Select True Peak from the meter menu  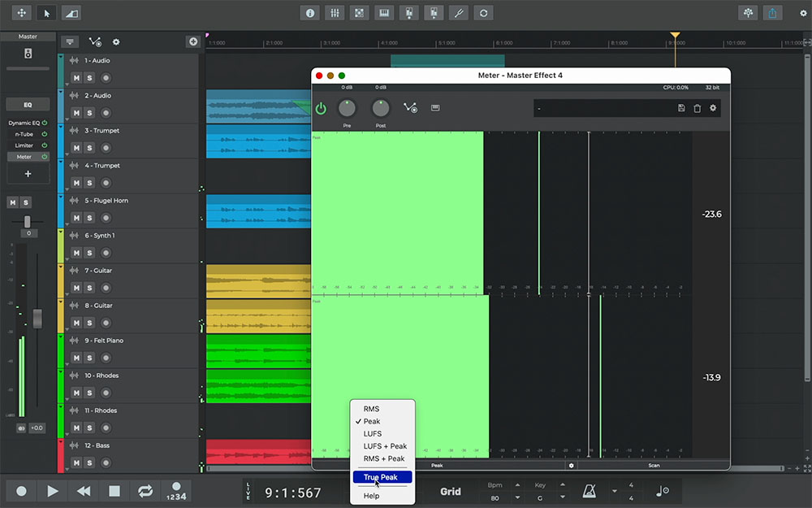coord(382,477)
